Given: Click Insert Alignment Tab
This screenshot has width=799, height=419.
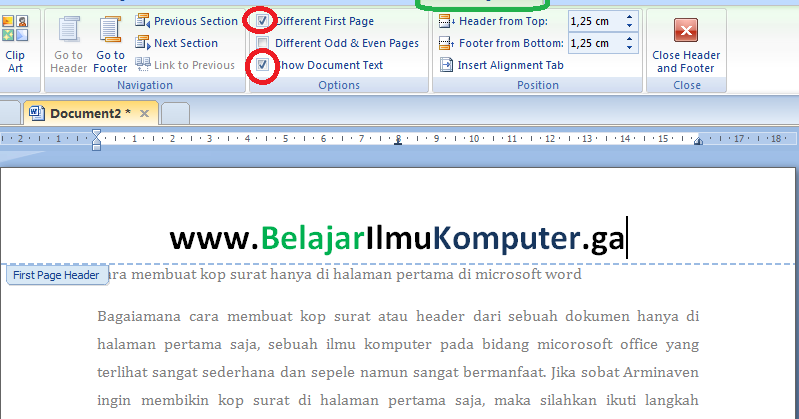Looking at the screenshot, I should [502, 65].
